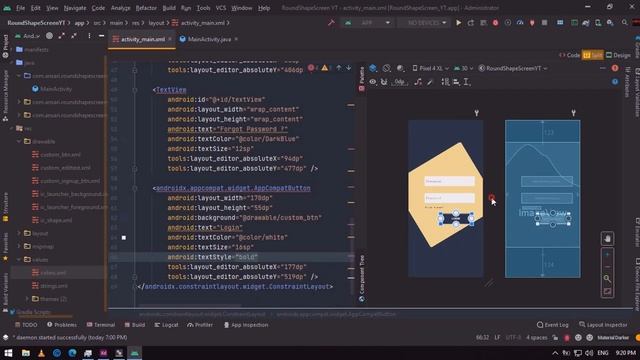Viewport: 640px width, 360px height.
Task: Click the Guidelines tool icon
Action: pos(467,82)
